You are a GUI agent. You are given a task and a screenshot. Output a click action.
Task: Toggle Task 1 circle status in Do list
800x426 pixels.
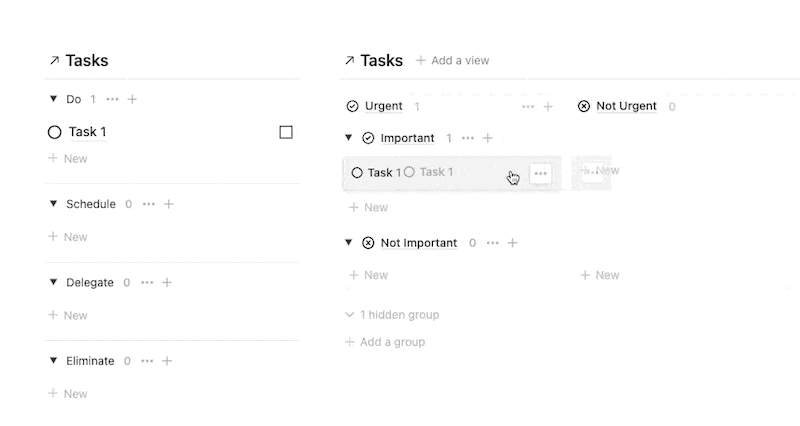point(55,132)
